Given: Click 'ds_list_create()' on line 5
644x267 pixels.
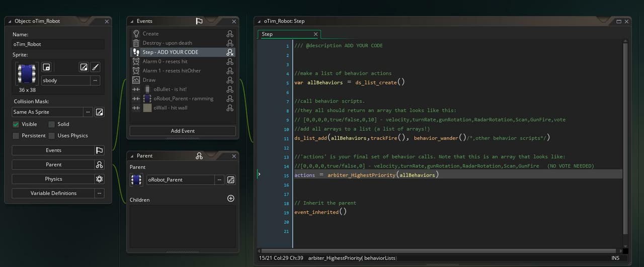Looking at the screenshot, I should (381, 82).
